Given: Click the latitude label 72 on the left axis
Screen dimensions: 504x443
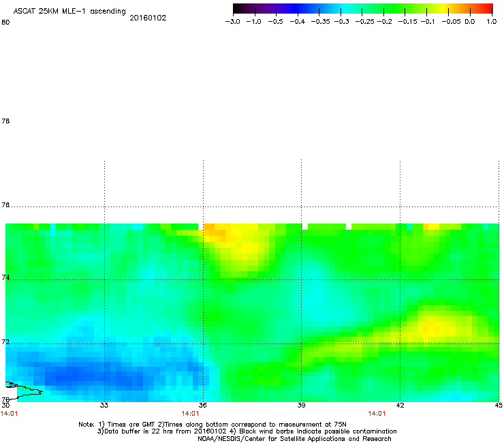Looking at the screenshot, I should [5, 341].
